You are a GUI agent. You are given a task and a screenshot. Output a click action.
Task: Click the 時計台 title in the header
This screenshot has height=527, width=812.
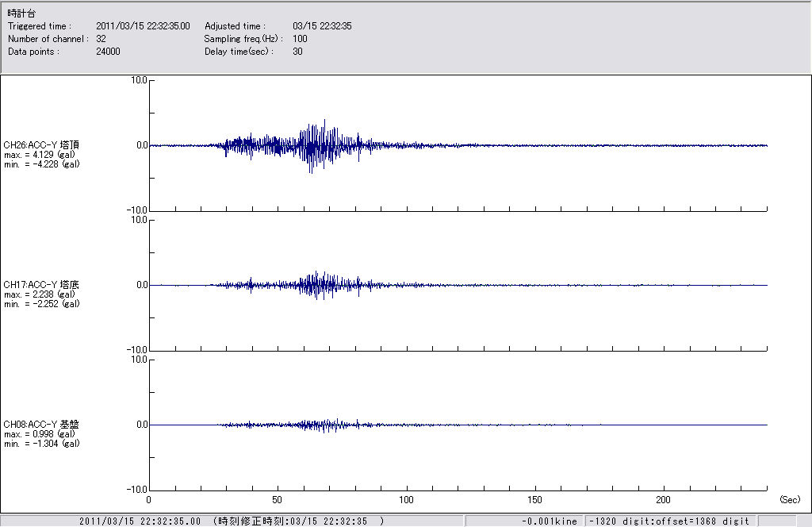(21, 13)
